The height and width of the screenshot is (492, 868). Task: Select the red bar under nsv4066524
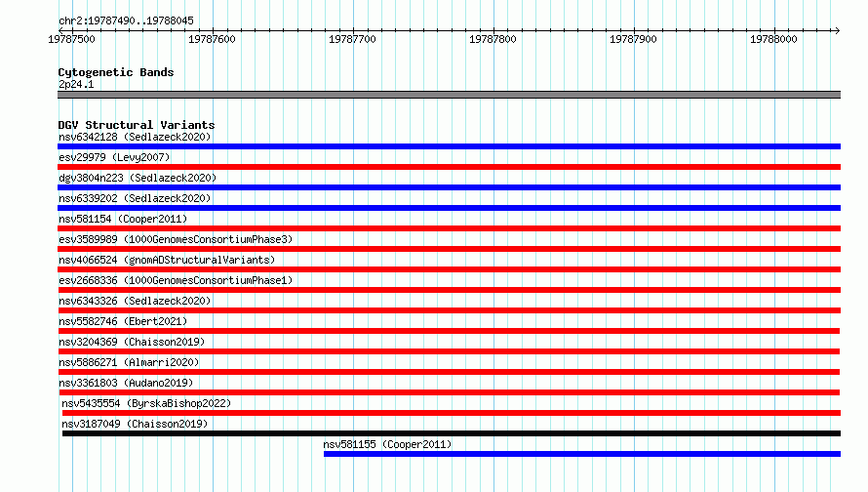point(449,269)
